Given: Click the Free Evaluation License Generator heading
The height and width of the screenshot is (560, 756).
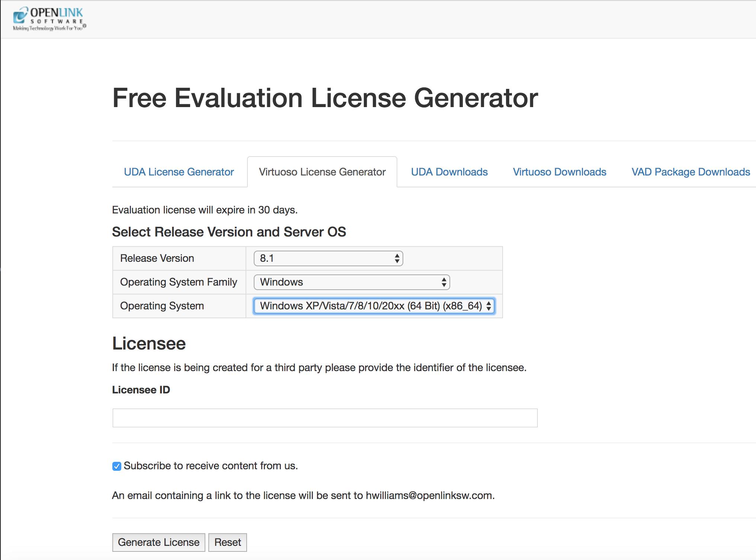Looking at the screenshot, I should pos(325,98).
